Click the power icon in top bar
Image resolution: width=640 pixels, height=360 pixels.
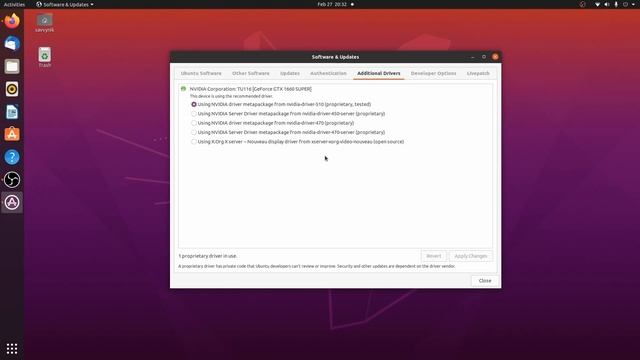click(625, 4)
